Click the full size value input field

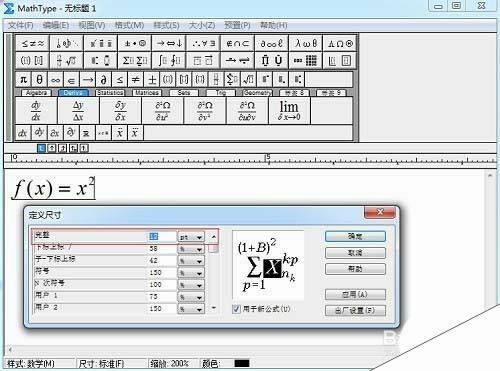162,237
